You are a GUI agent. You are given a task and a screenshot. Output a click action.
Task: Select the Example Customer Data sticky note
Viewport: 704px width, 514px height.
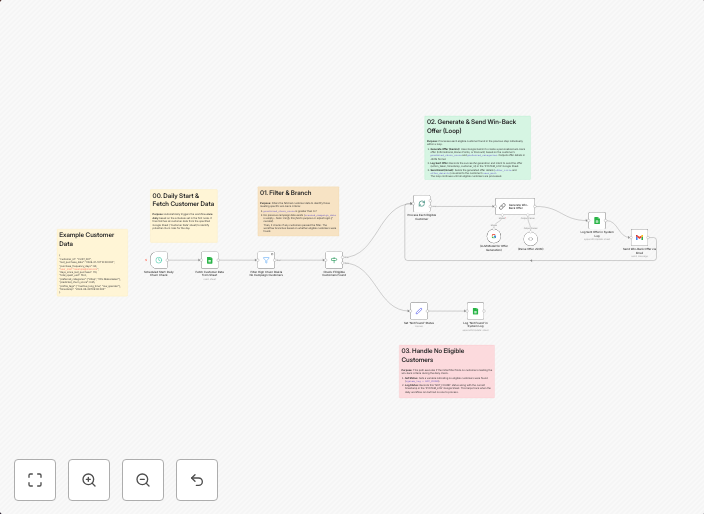tap(92, 262)
